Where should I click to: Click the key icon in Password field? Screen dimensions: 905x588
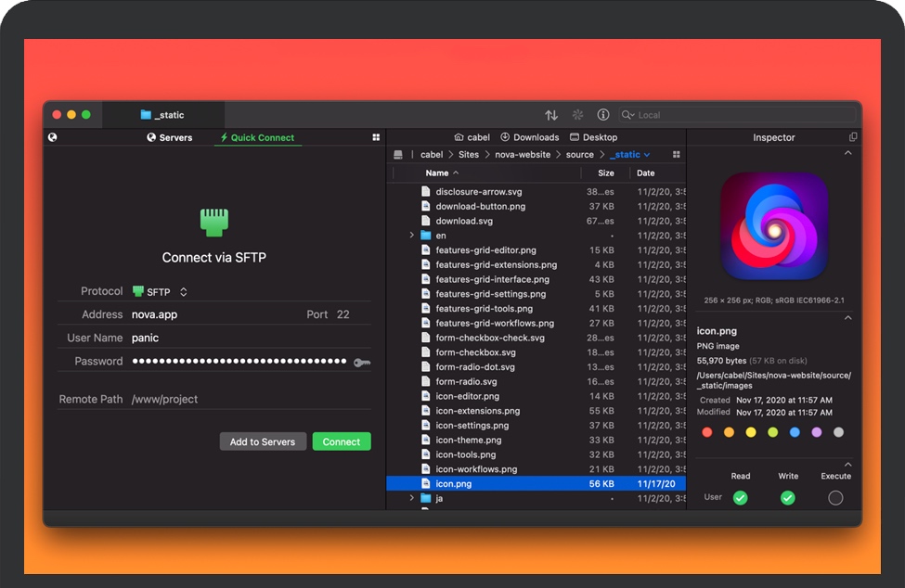pos(362,362)
